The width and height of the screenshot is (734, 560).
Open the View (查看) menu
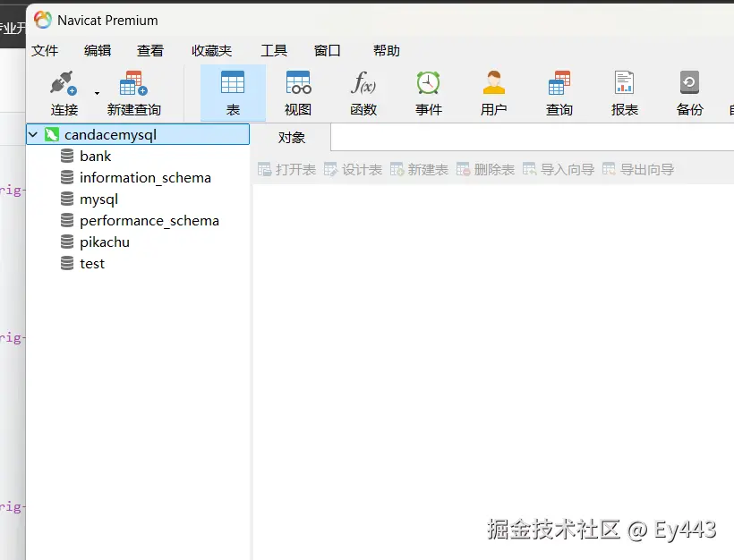pos(150,50)
